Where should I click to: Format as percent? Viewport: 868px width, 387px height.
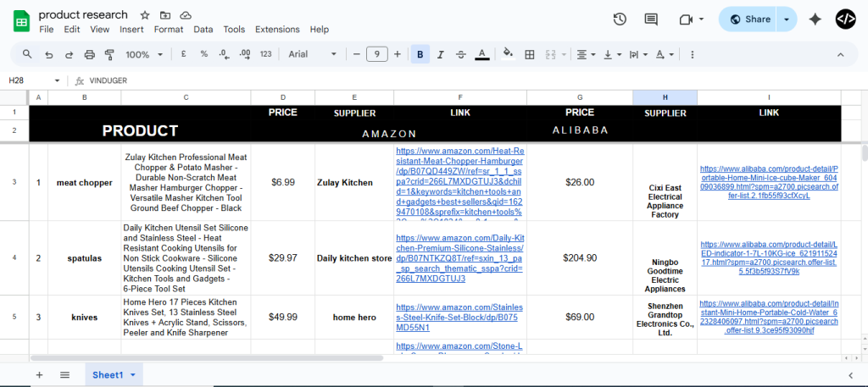pos(203,54)
